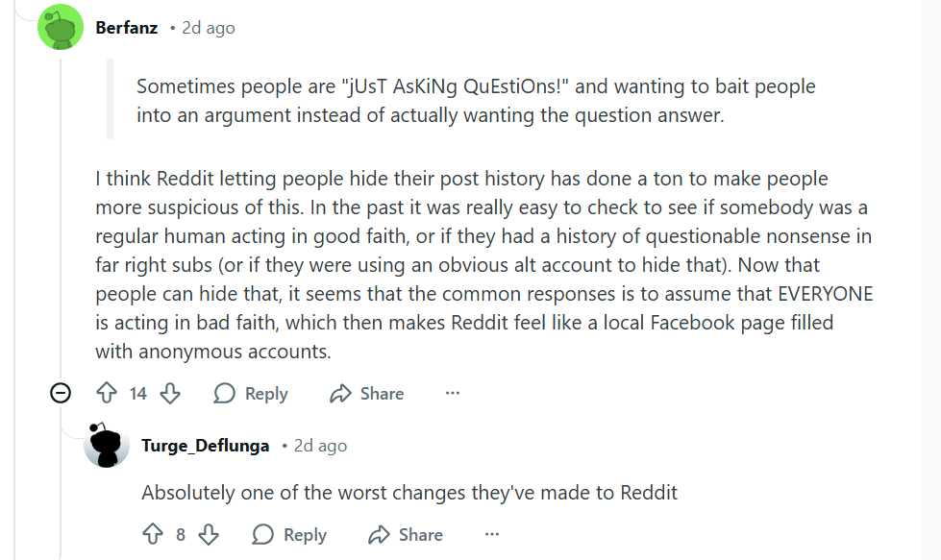Click Turge_Deflunga's "2d ago" timestamp
Image resolution: width=941 pixels, height=560 pixels.
[320, 446]
